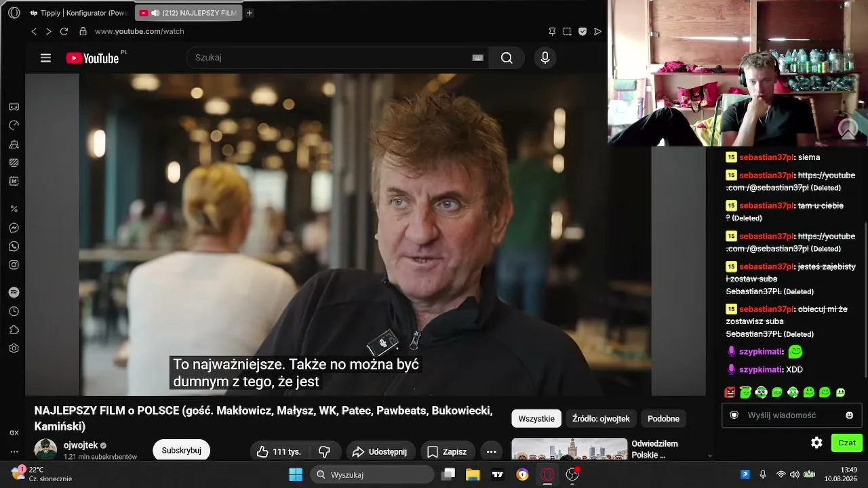Screen dimensions: 868x488
Task: Click the chat scrollbar
Action: point(865,298)
